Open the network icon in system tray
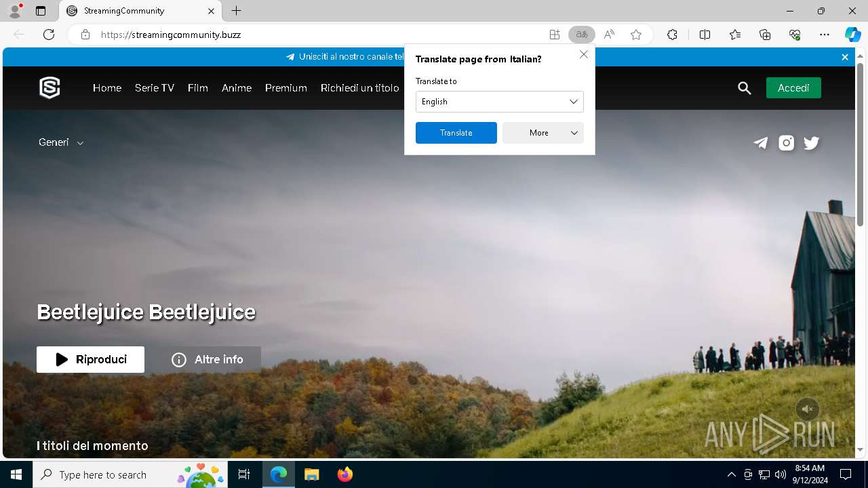This screenshot has width=868, height=488. pos(764,474)
